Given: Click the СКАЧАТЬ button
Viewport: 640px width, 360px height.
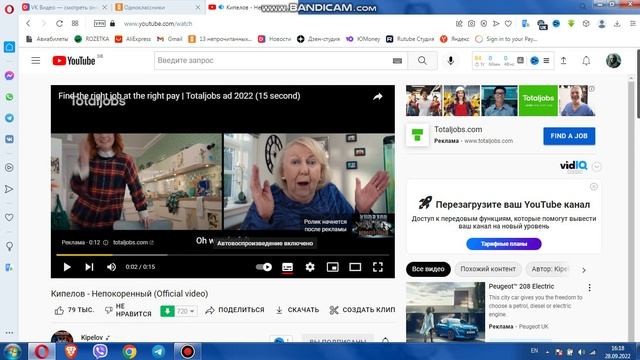Looking at the screenshot, I should (297, 310).
